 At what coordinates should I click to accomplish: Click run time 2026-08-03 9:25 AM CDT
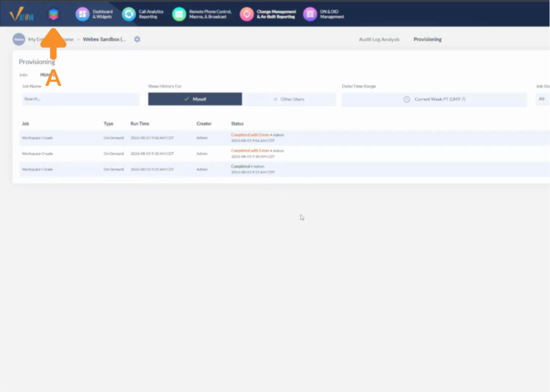click(152, 169)
